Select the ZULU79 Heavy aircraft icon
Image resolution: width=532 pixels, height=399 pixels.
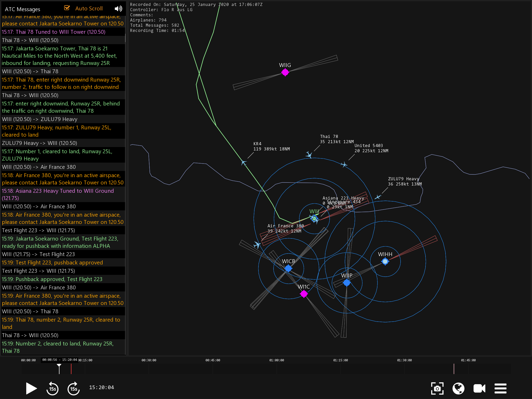click(378, 197)
